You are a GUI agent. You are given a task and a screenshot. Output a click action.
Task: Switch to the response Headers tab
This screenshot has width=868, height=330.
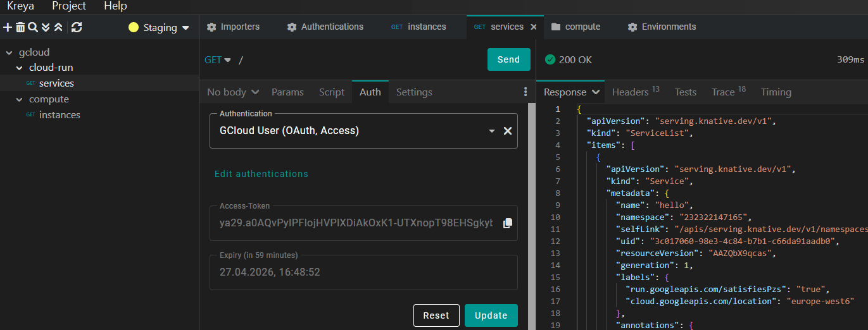635,92
